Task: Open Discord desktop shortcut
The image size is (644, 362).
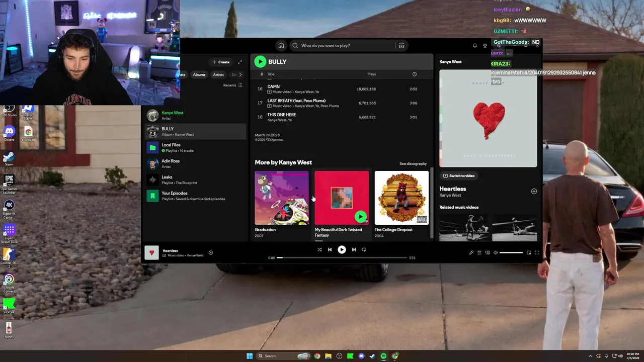Action: click(x=9, y=134)
